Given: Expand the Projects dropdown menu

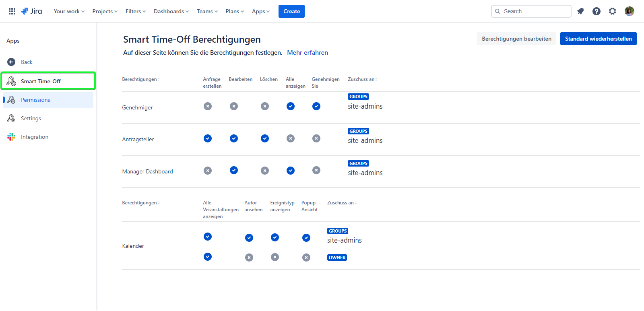Looking at the screenshot, I should (105, 11).
